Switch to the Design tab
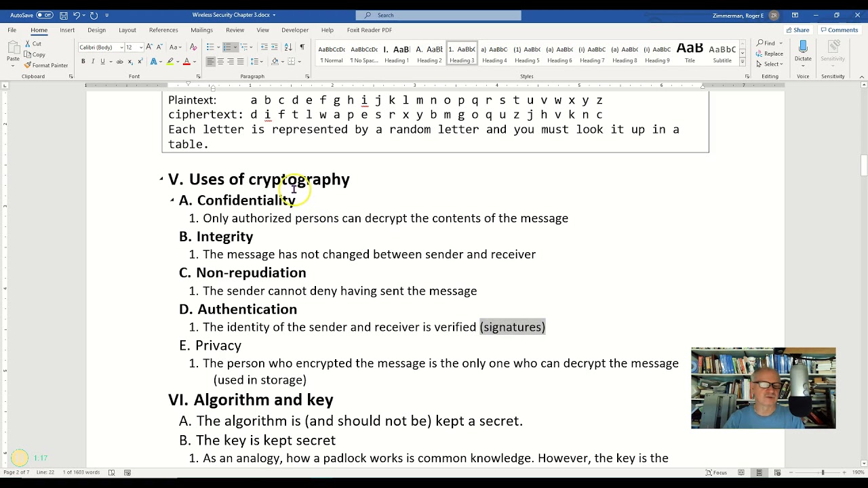This screenshot has height=488, width=868. click(96, 30)
